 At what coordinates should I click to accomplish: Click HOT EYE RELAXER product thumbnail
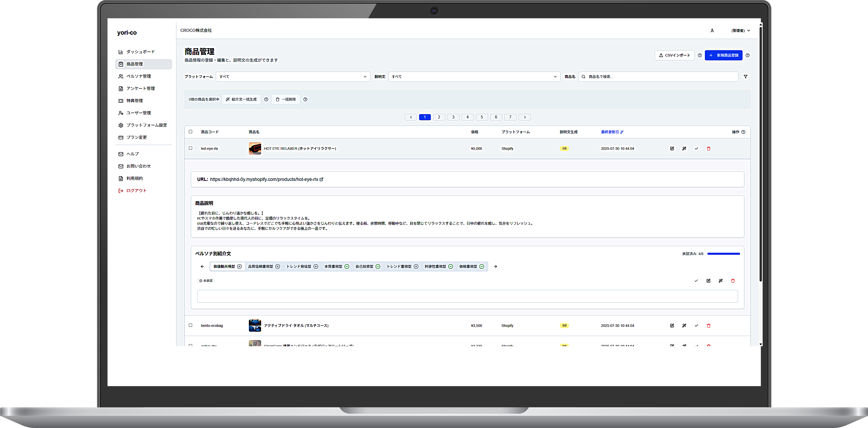[x=255, y=149]
